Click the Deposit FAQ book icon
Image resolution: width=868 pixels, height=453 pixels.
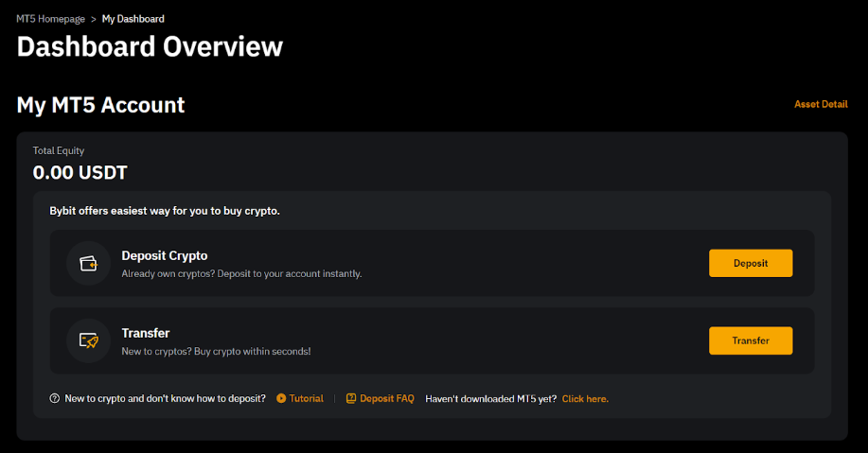tap(351, 399)
